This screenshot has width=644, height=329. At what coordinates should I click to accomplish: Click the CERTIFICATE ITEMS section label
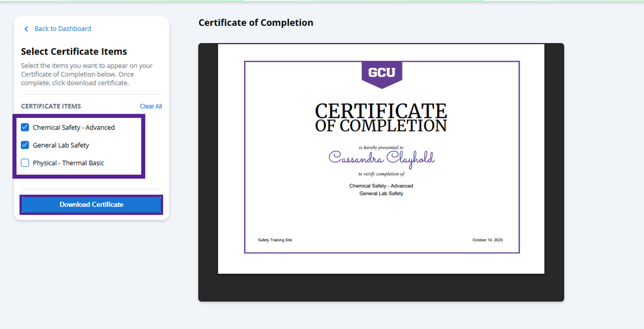(x=51, y=106)
